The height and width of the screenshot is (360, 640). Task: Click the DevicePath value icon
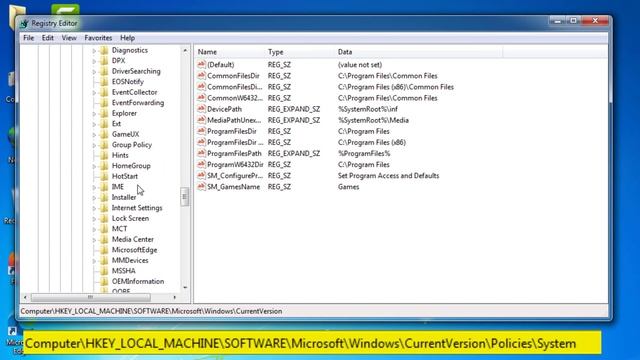click(201, 109)
